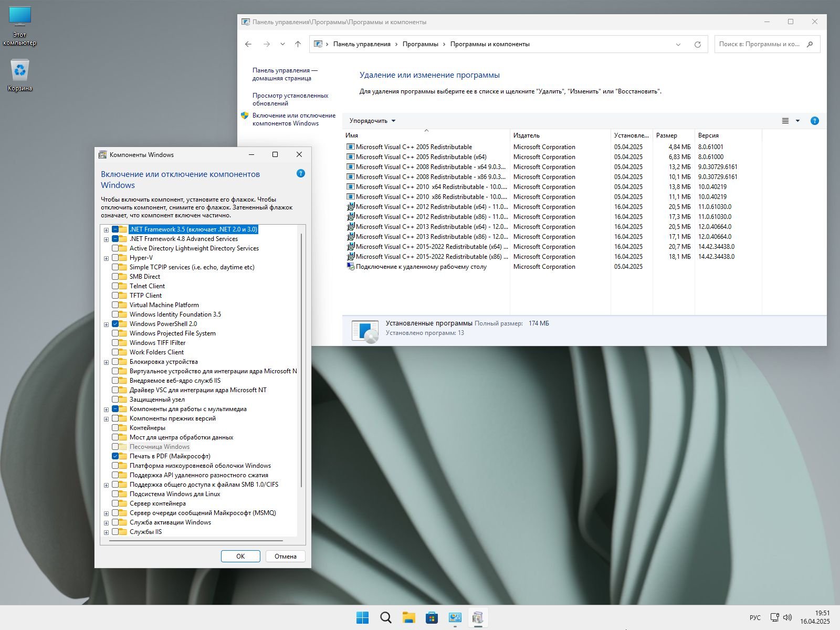Screen dimensions: 840x630
Task: Click the search field in Programs window
Action: [x=760, y=44]
